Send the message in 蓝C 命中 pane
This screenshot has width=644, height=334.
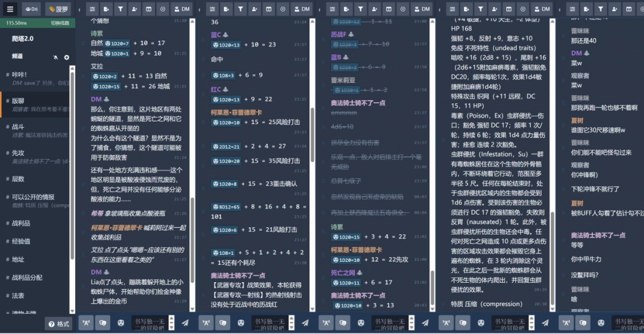[x=305, y=323]
